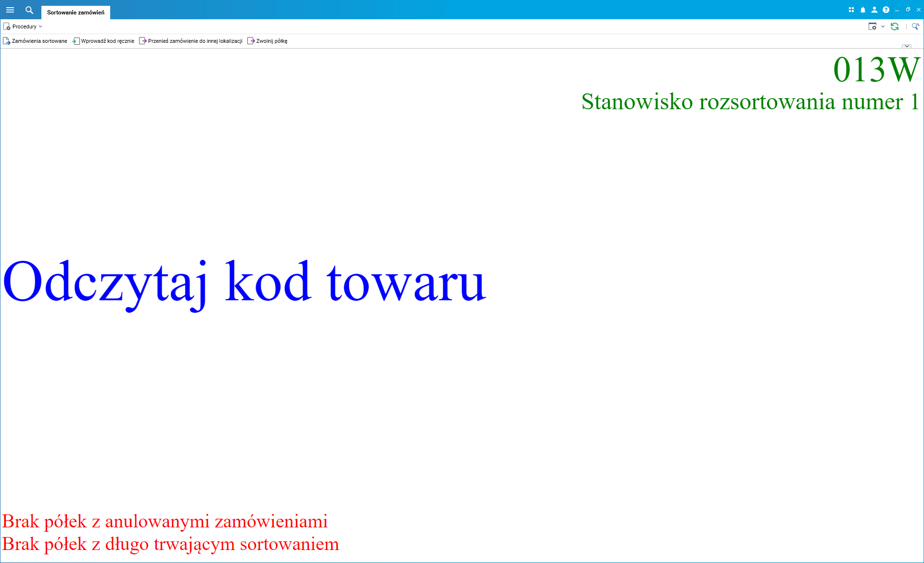Open Zamówienia sortowane
Viewport: 924px width, 563px height.
(x=35, y=41)
